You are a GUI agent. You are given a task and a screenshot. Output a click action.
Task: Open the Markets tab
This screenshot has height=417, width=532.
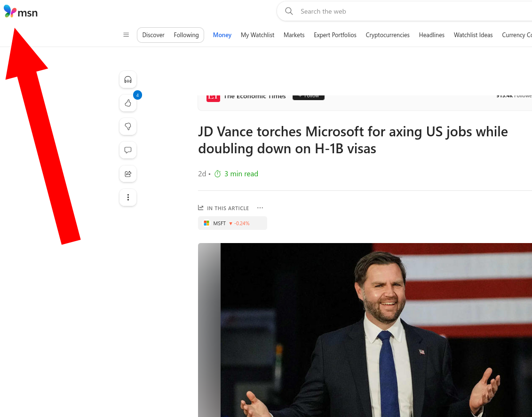coord(294,35)
